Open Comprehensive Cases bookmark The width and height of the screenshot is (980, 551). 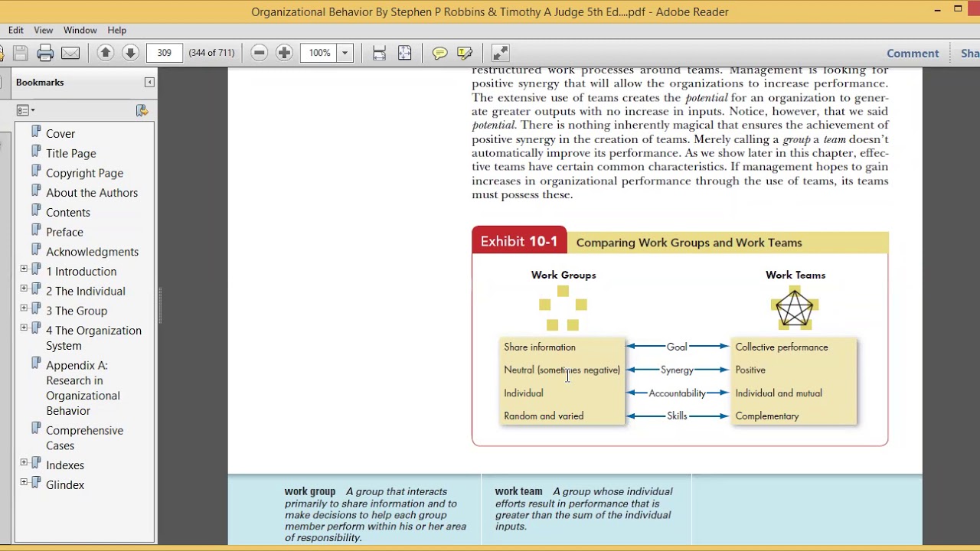point(84,438)
